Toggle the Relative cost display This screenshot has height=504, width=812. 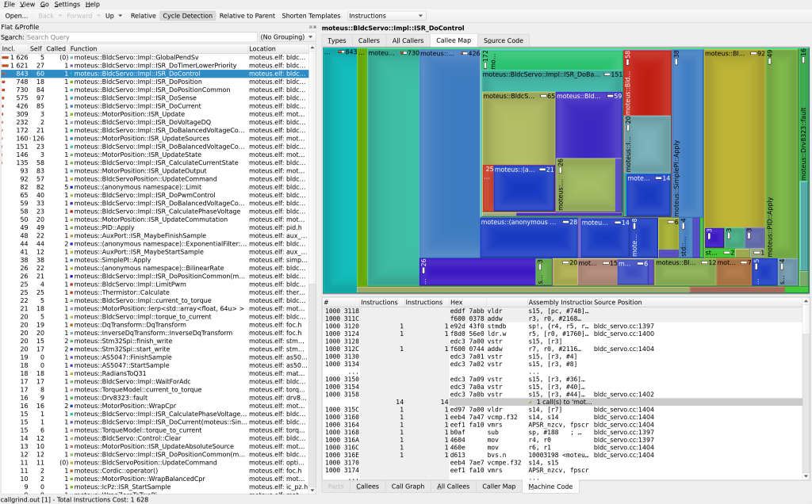point(143,16)
